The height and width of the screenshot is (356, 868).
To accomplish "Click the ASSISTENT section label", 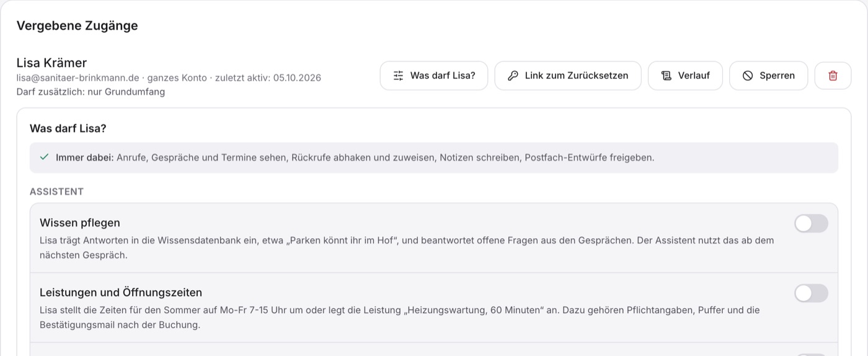I will (56, 192).
